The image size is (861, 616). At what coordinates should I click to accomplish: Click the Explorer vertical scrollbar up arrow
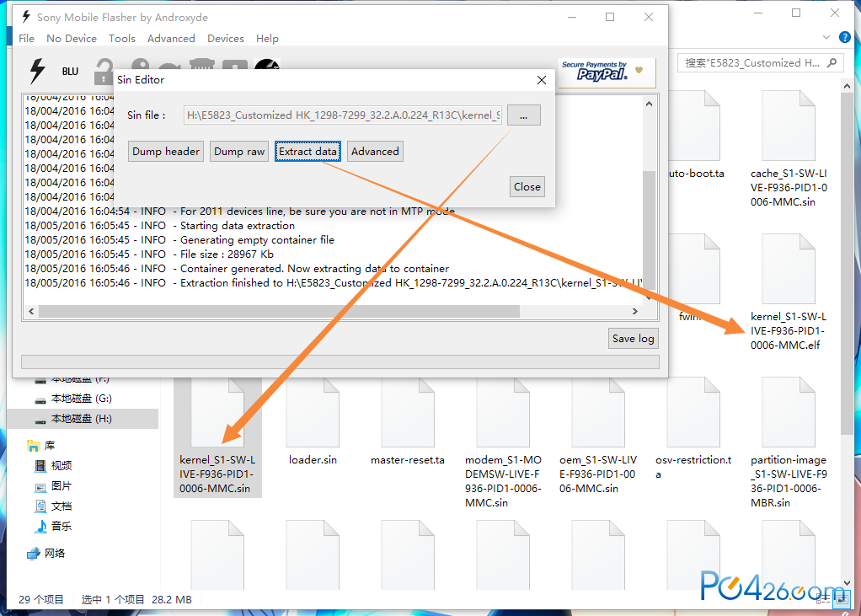tap(847, 86)
